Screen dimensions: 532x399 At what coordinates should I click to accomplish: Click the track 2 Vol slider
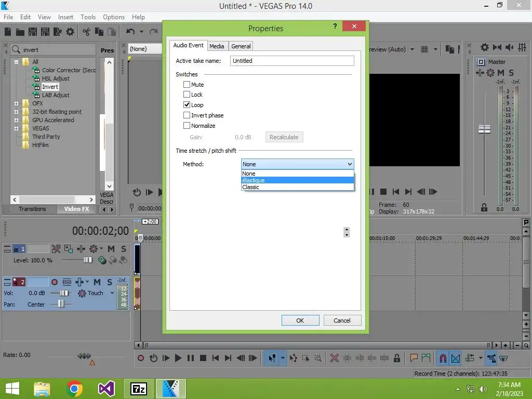tap(64, 293)
